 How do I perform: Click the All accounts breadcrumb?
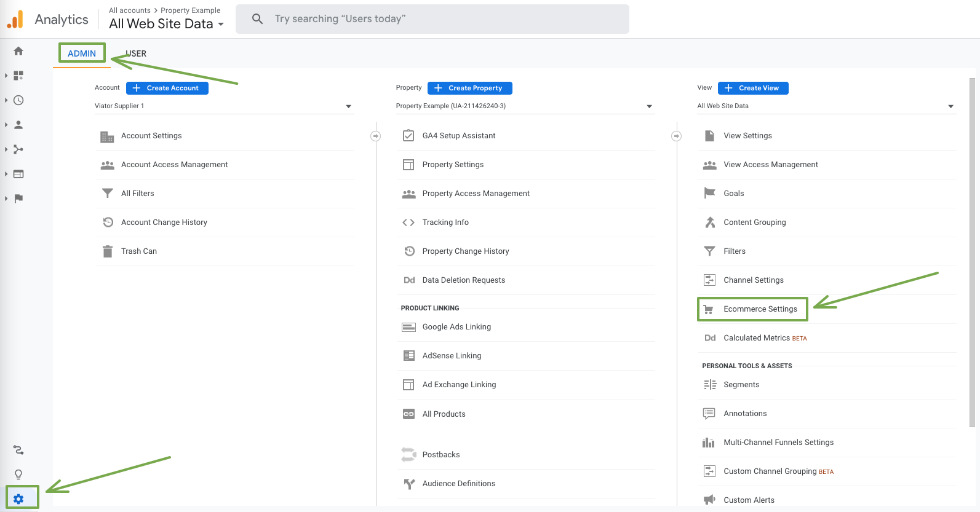click(130, 10)
